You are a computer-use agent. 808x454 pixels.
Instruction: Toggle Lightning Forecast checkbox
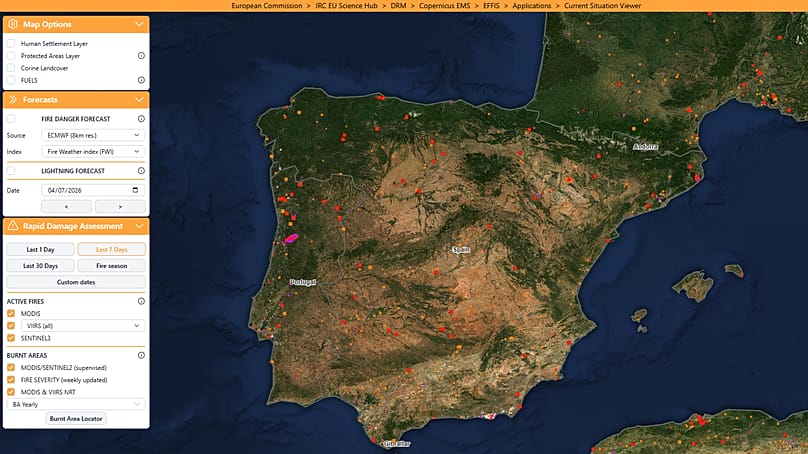11,171
